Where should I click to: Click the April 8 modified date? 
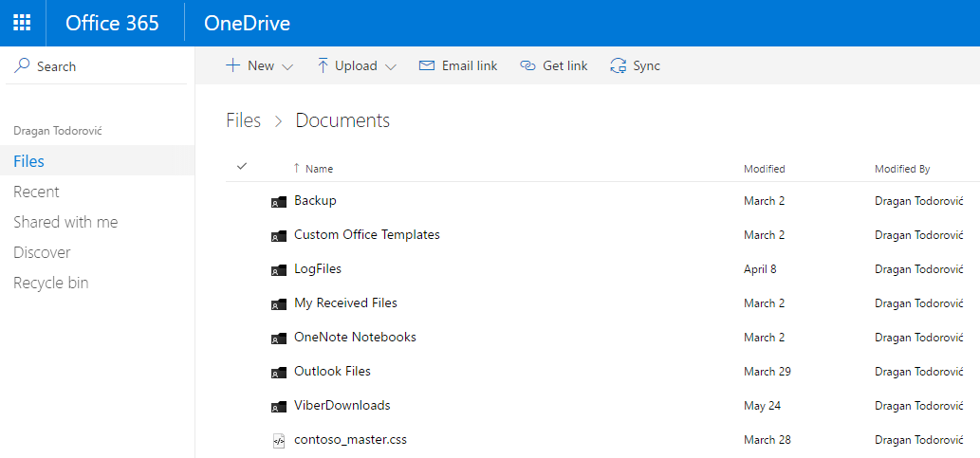760,269
